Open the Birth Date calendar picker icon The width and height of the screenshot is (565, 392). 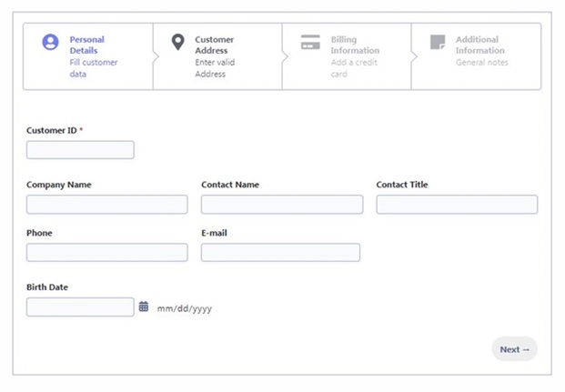point(144,307)
